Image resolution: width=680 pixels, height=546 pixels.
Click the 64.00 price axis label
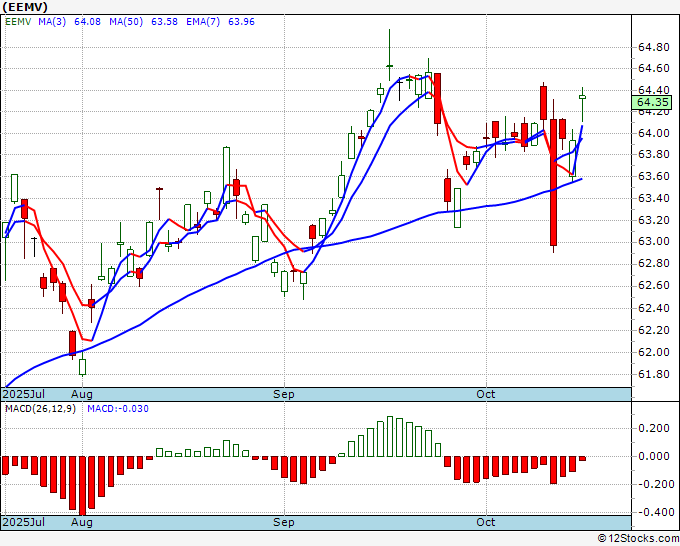click(x=654, y=133)
